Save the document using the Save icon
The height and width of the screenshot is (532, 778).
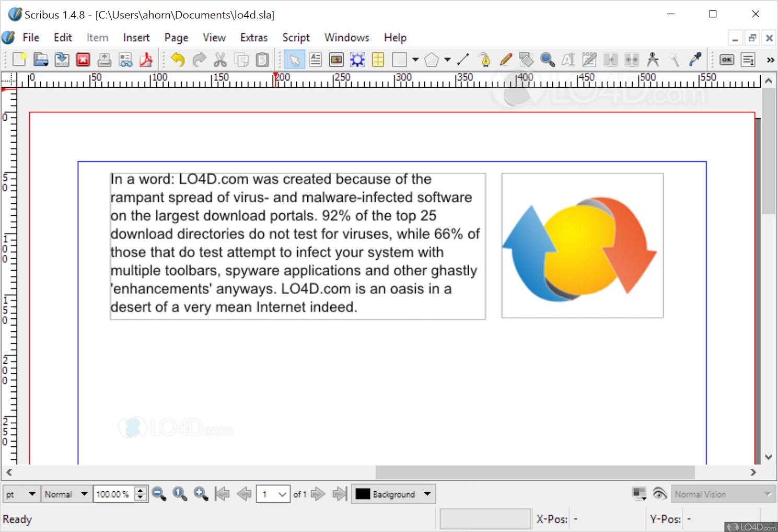tap(62, 60)
